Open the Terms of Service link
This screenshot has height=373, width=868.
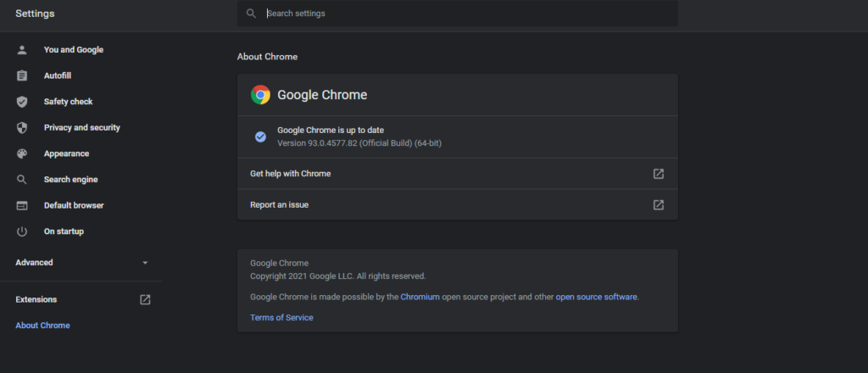point(281,318)
